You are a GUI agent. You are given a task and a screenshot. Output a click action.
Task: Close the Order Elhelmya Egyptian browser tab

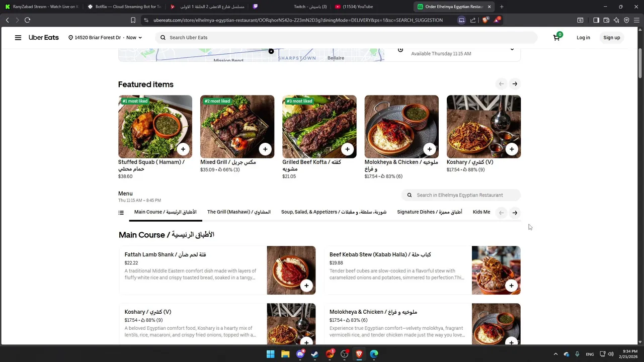click(489, 7)
